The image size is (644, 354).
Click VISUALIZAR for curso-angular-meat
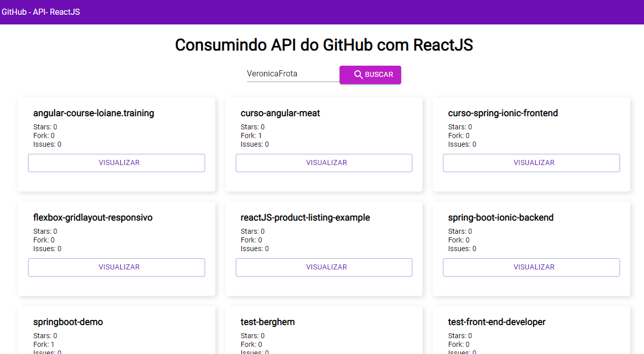click(x=324, y=162)
